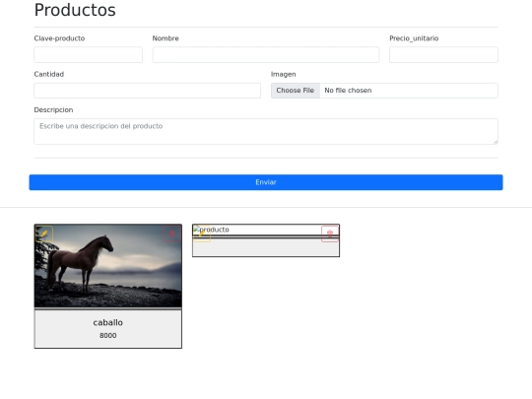Click the 'Descripcion' field label

pyautogui.click(x=53, y=110)
